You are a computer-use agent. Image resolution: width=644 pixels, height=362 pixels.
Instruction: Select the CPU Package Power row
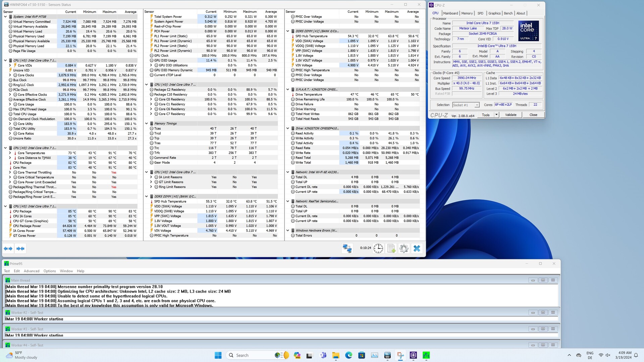pos(70,226)
